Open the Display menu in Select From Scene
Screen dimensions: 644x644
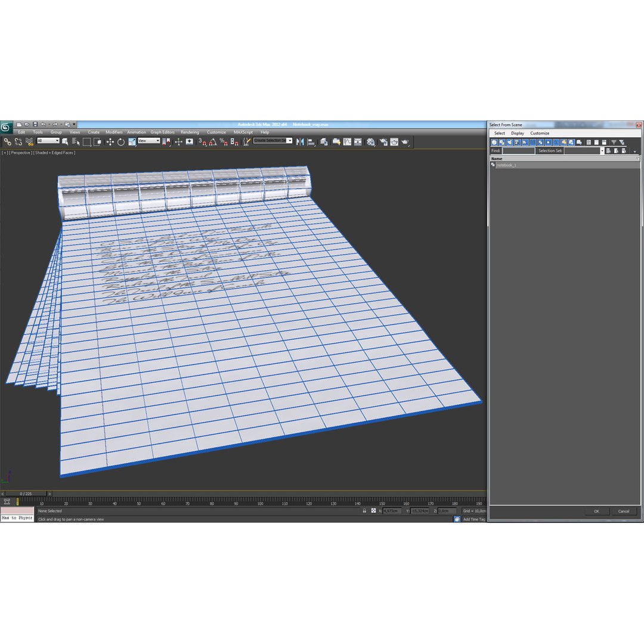(x=518, y=133)
